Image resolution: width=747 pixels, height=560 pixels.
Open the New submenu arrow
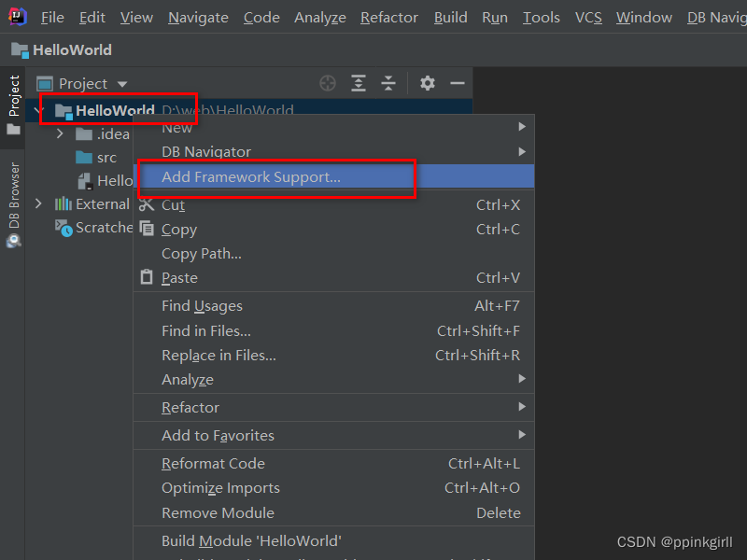click(x=522, y=127)
